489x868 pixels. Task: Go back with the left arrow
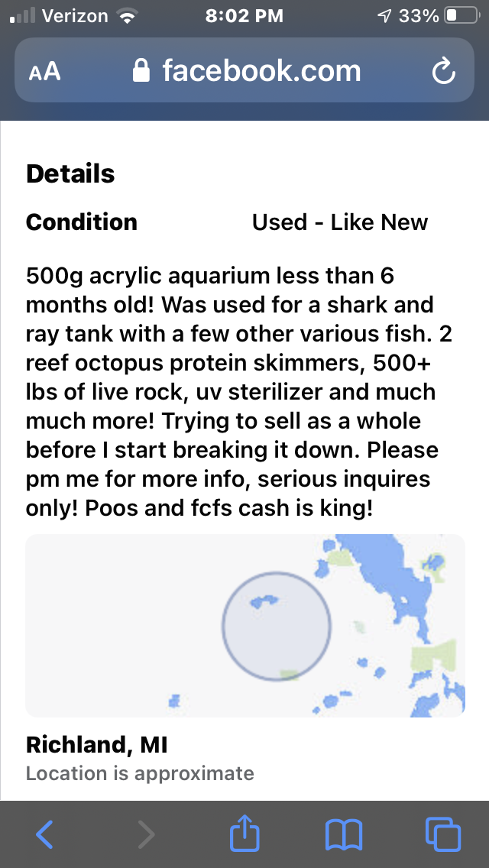tap(44, 834)
